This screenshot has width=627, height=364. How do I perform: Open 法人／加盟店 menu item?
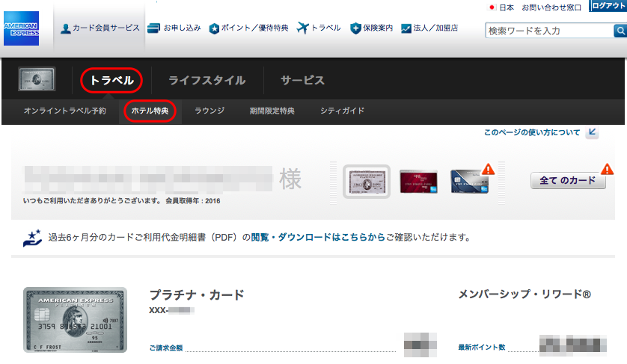tap(429, 28)
